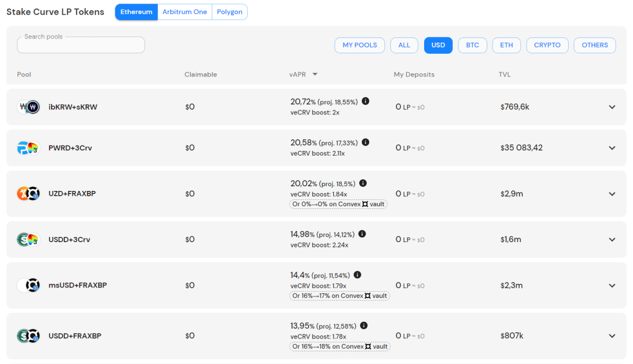
Task: Click the msUSD+FRAXBP pool token icon
Action: (28, 285)
